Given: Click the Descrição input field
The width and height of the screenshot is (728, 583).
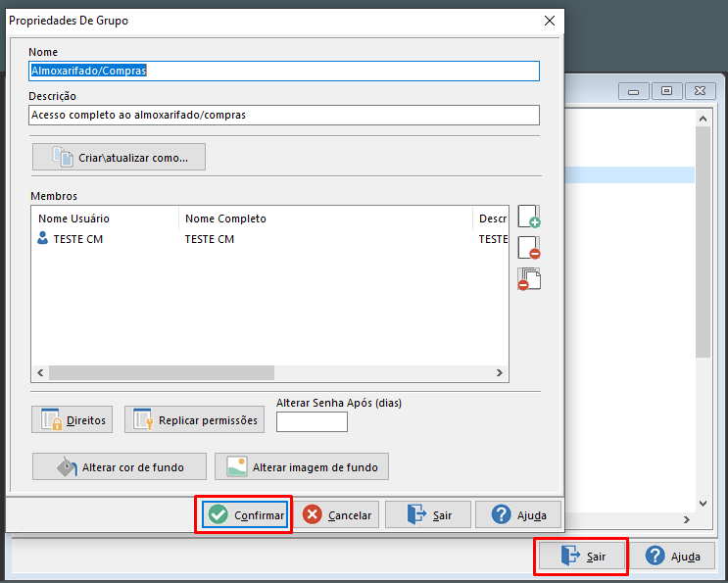Looking at the screenshot, I should click(x=284, y=115).
